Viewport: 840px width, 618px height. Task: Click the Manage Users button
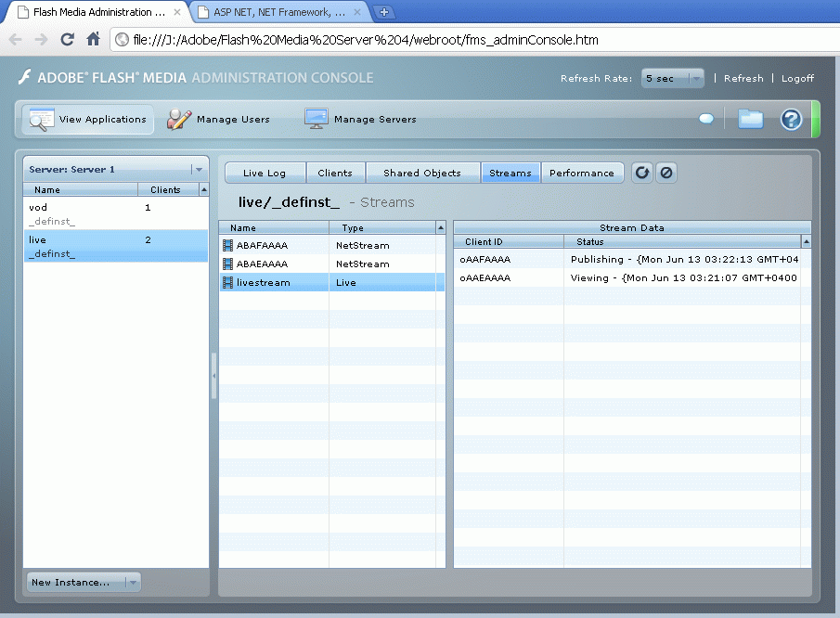click(x=218, y=120)
